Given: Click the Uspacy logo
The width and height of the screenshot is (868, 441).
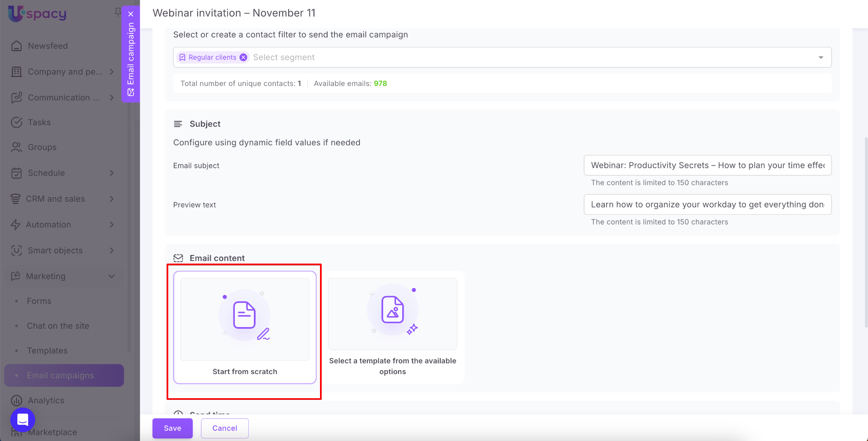Looking at the screenshot, I should point(37,14).
